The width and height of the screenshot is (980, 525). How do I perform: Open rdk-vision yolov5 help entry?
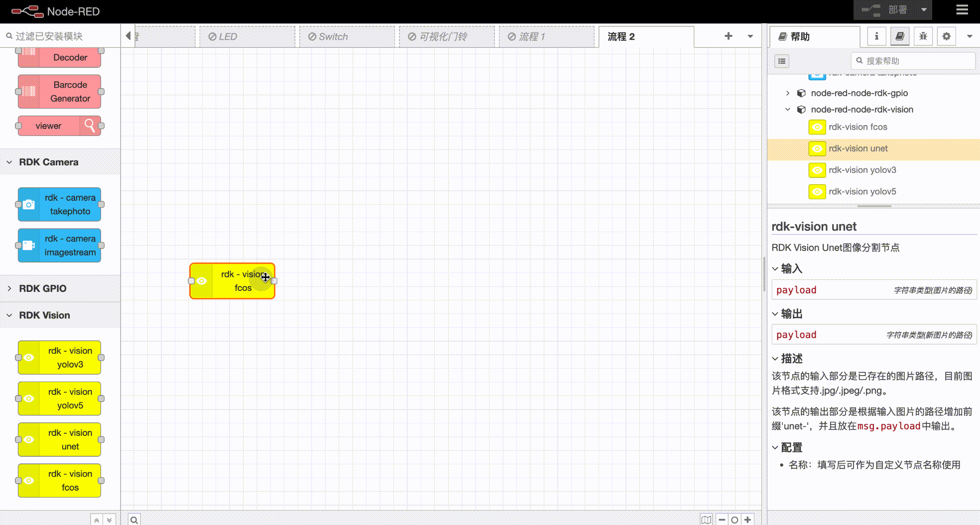[873, 191]
